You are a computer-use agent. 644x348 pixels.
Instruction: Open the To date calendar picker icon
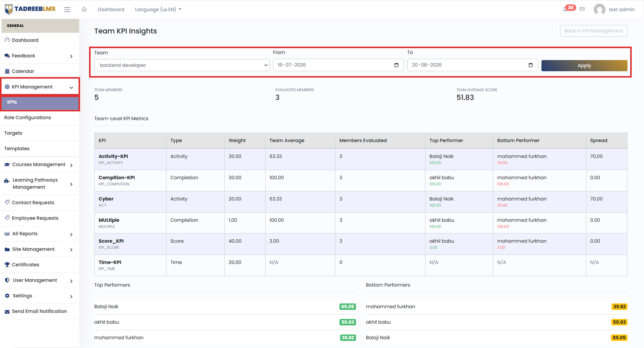[531, 65]
